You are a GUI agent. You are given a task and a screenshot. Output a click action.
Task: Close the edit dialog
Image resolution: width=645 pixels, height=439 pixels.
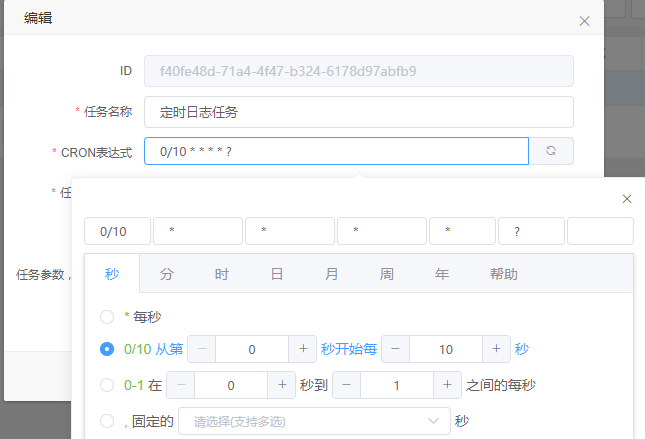(x=584, y=21)
